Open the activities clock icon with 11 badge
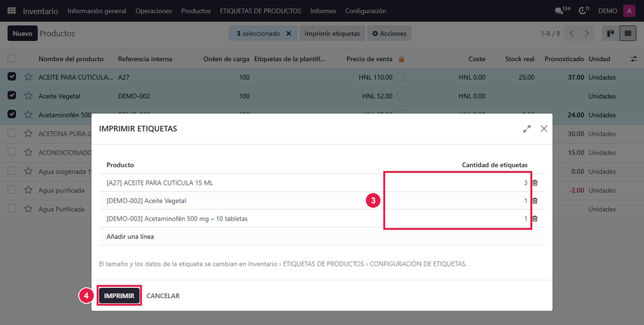Screen dimensions: 644x325 tap(584, 11)
